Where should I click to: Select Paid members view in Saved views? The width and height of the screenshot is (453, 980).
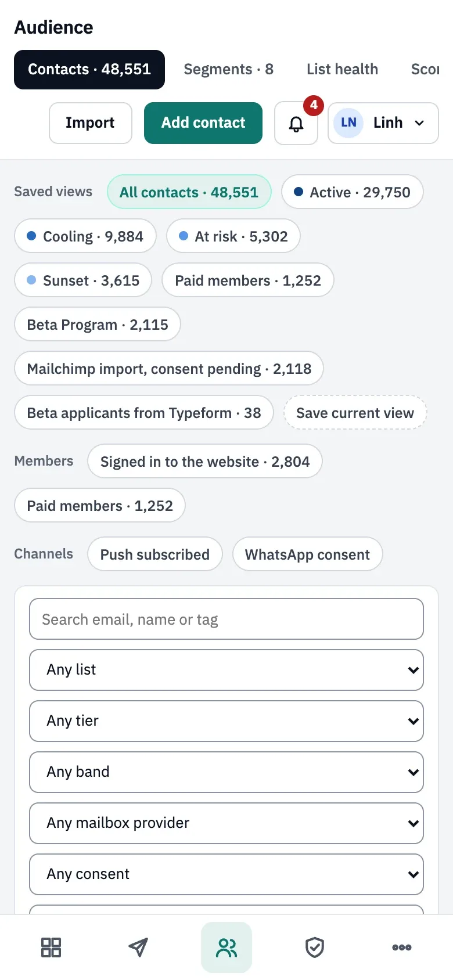coord(248,280)
